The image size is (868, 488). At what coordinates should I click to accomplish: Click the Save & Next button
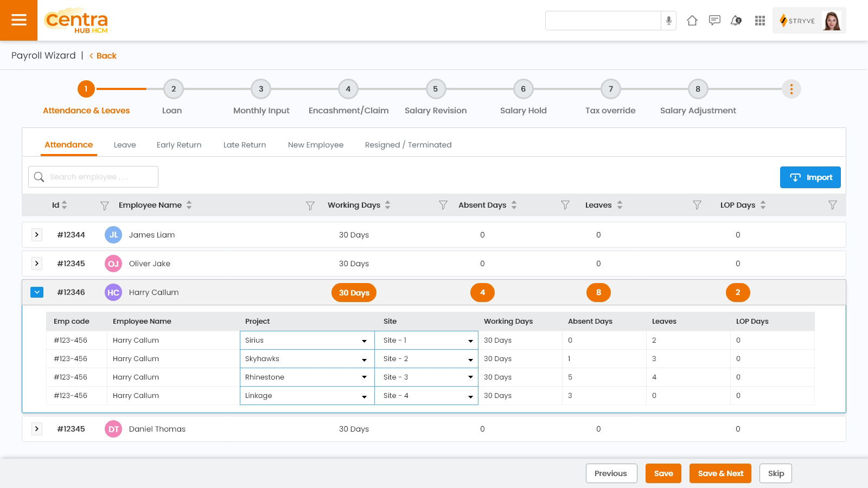click(720, 473)
